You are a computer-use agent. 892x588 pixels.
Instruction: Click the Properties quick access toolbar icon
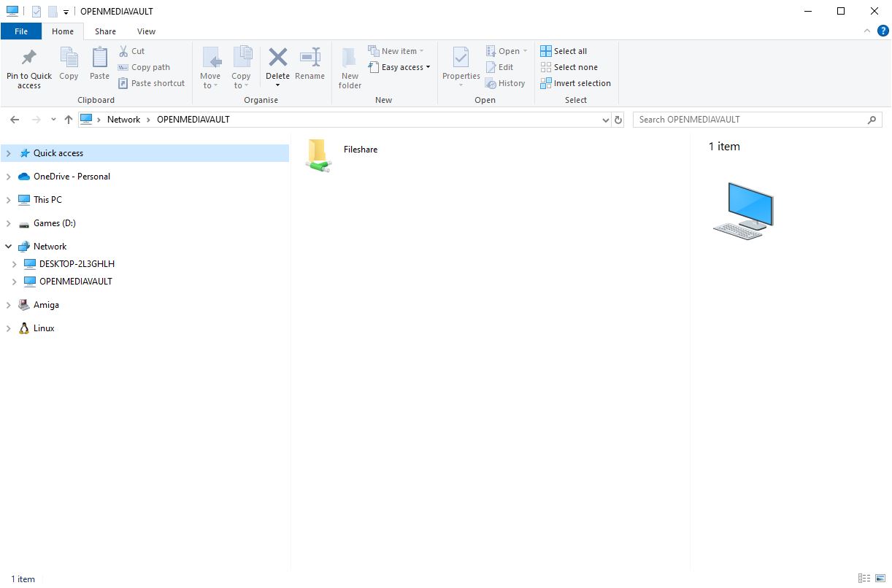[36, 12]
